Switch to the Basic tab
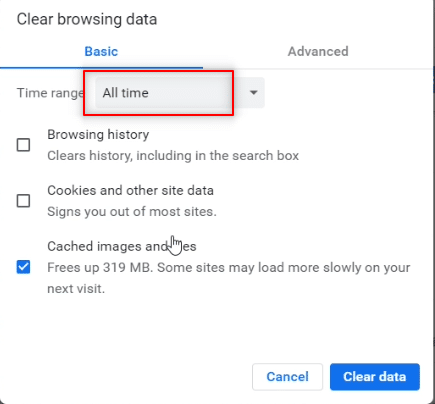The image size is (435, 404). pyautogui.click(x=101, y=52)
